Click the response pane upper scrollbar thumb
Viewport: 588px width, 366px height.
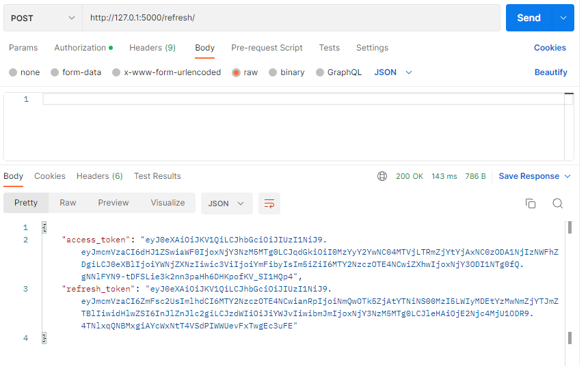(x=570, y=227)
